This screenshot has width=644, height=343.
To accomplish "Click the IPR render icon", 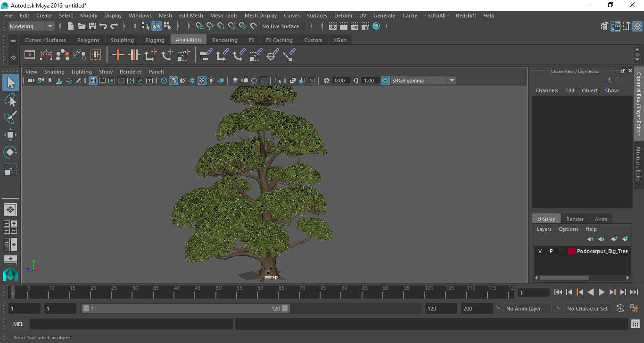I will [x=355, y=26].
